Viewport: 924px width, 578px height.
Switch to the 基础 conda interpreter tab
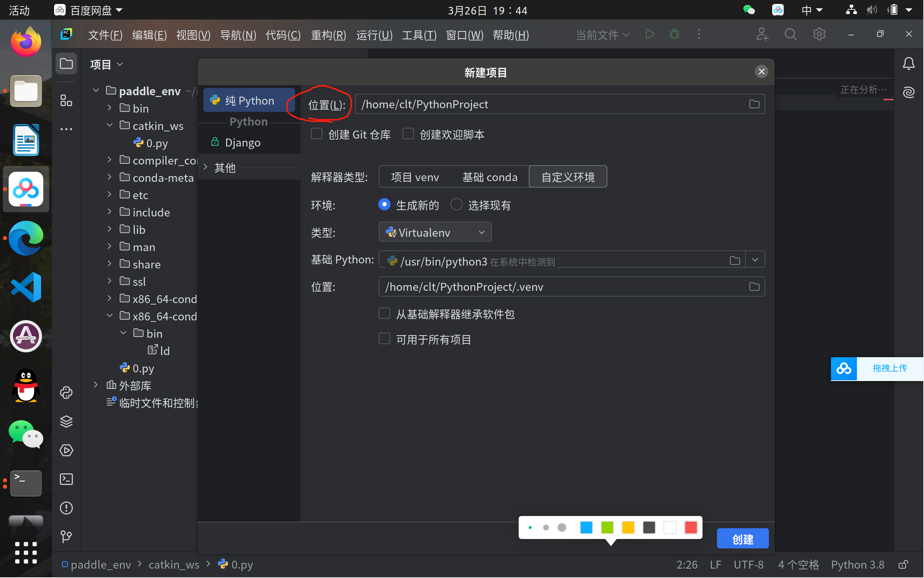click(x=489, y=177)
